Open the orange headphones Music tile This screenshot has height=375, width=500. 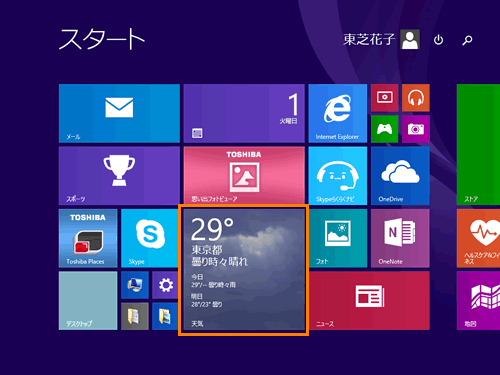[x=416, y=98]
